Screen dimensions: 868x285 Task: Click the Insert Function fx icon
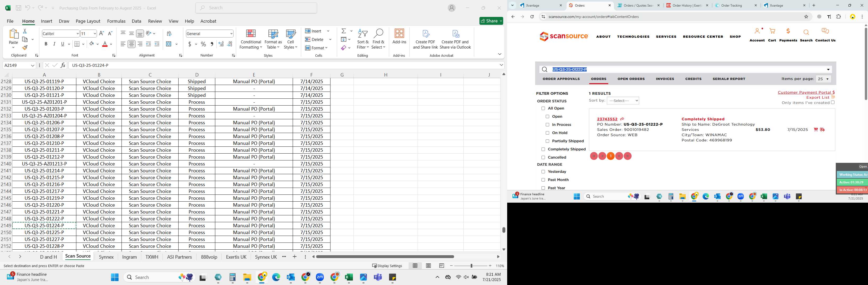pos(63,65)
